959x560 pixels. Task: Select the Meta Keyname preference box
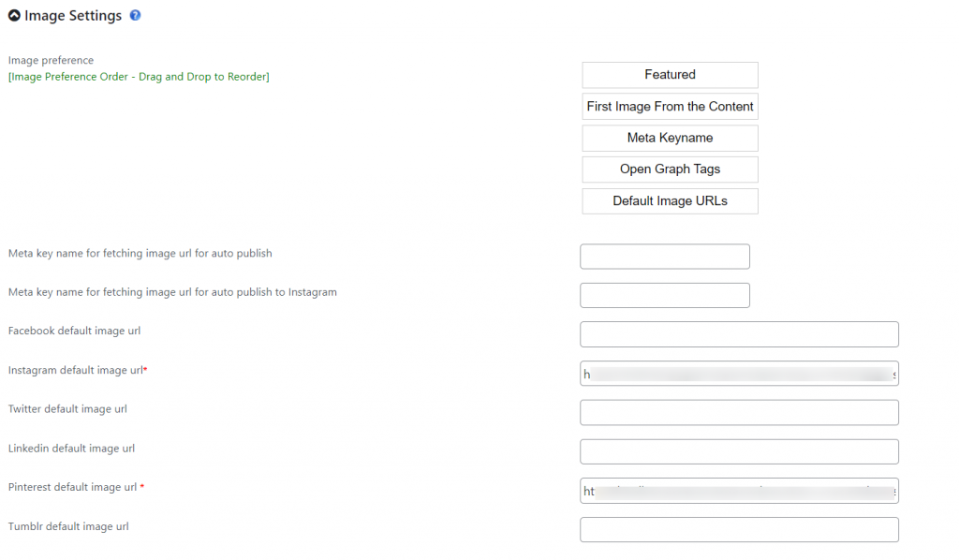tap(670, 138)
